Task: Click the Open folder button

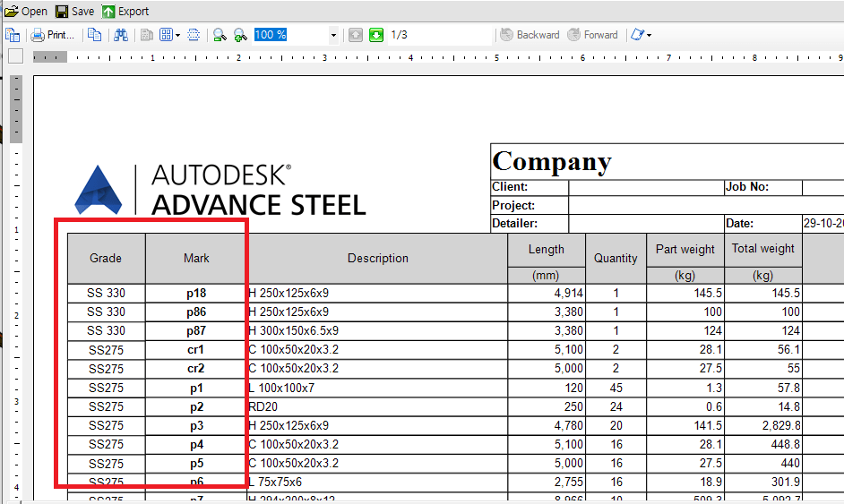Action: [26, 12]
